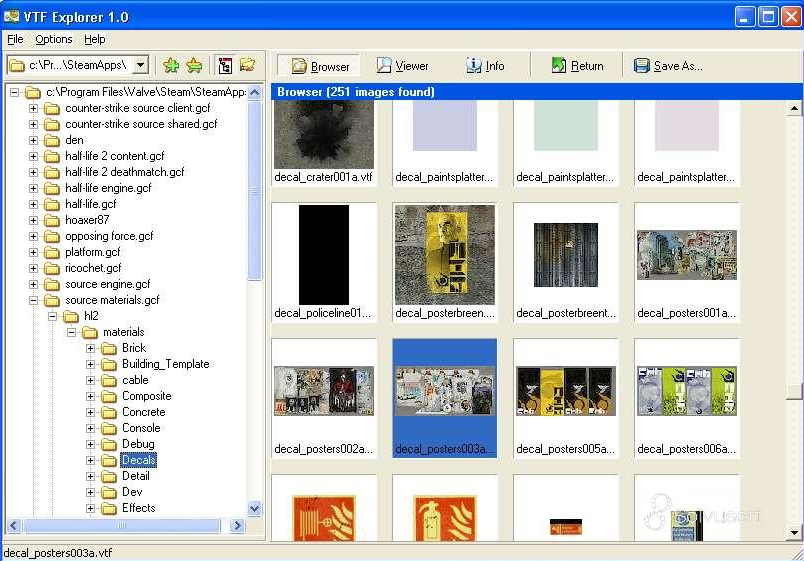
Task: Click the Composite folder icon
Action: point(109,396)
